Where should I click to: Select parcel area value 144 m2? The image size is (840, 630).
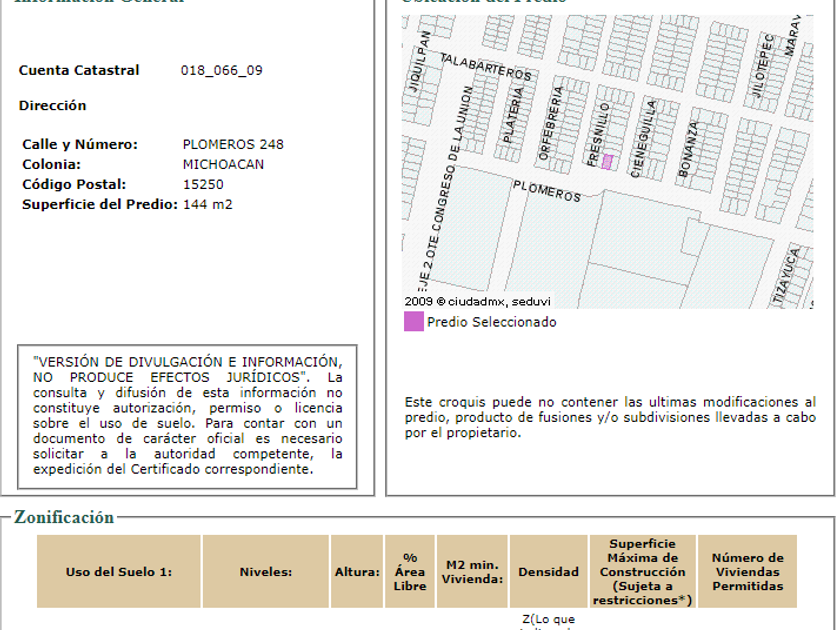click(x=208, y=205)
